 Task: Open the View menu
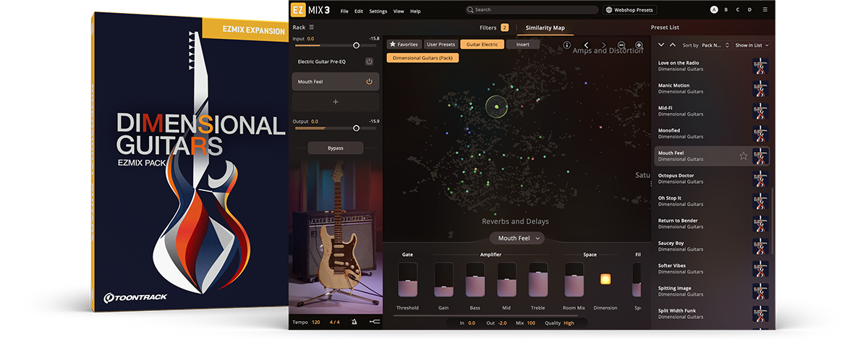point(399,11)
